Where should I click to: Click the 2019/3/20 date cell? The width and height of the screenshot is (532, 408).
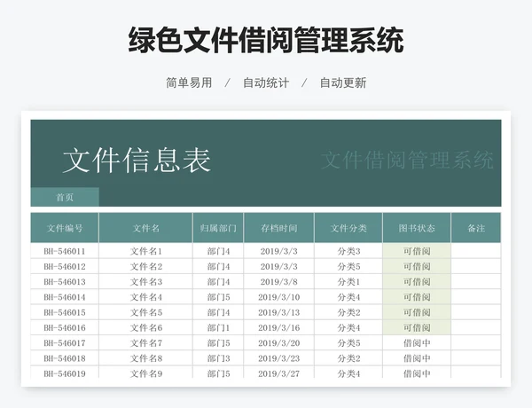coord(279,343)
